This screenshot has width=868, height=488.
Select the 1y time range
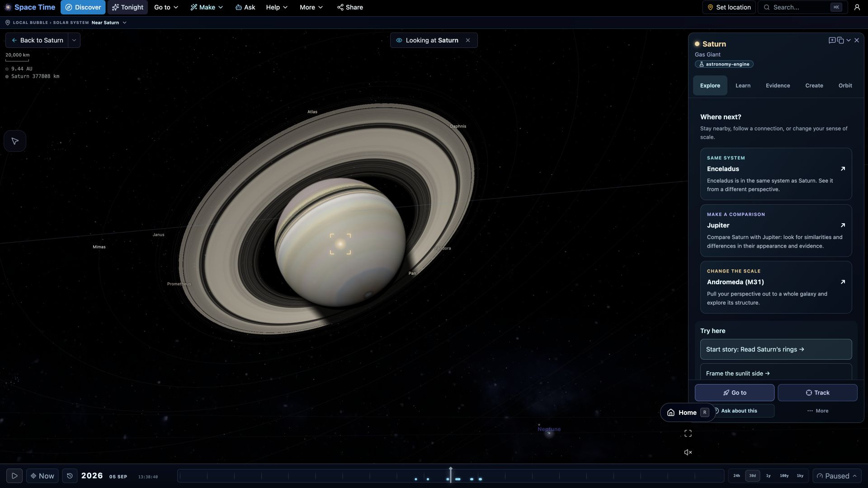coord(768,476)
